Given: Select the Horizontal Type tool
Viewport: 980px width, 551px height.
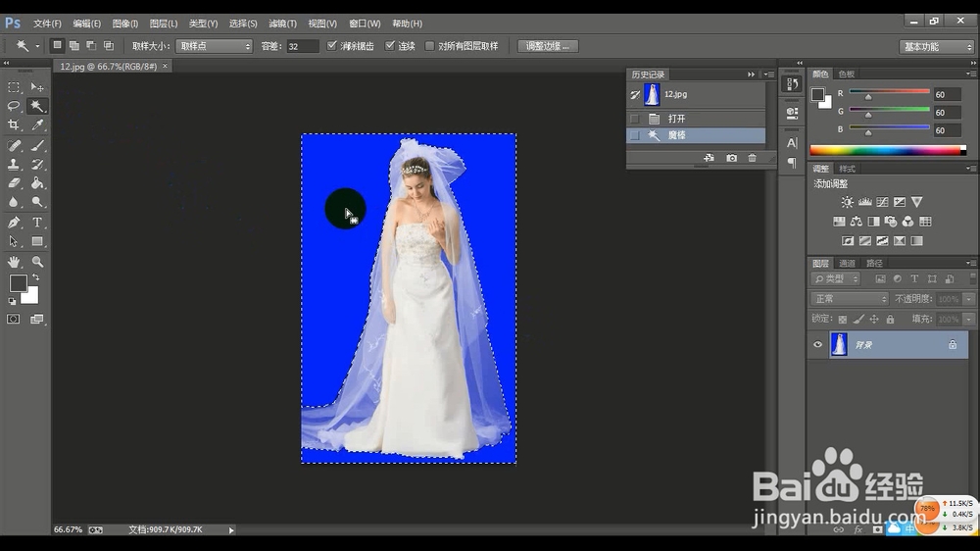Looking at the screenshot, I should pyautogui.click(x=37, y=223).
